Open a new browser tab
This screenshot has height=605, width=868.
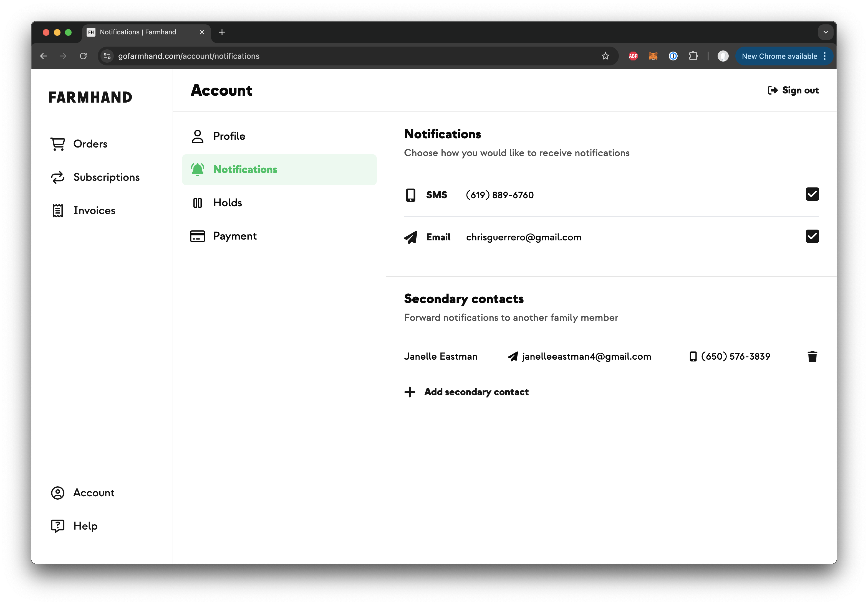tap(222, 32)
